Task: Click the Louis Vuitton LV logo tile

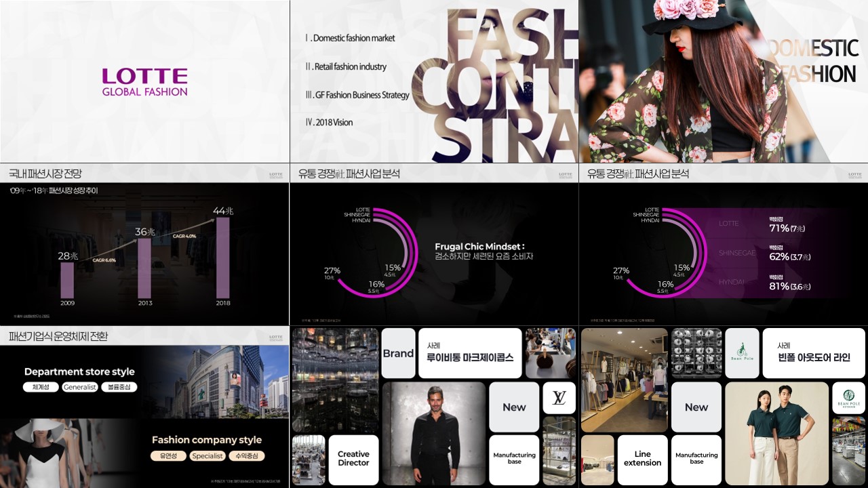Action: click(559, 398)
